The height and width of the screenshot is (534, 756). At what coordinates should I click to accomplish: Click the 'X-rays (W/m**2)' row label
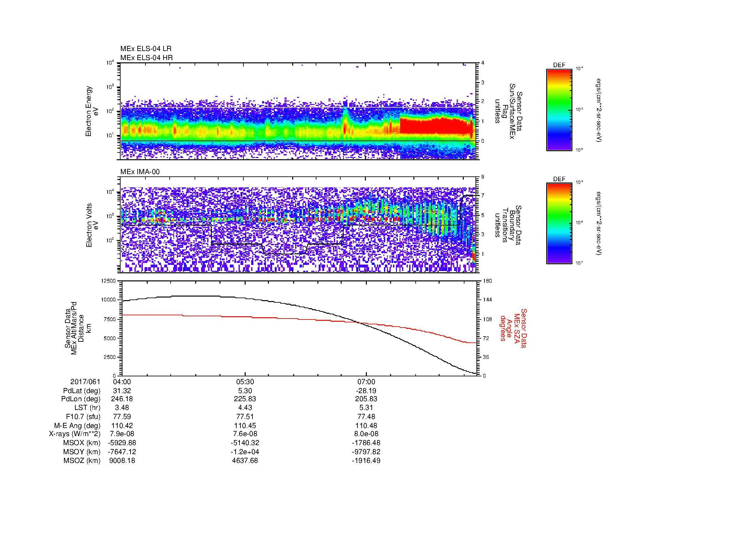[x=74, y=434]
